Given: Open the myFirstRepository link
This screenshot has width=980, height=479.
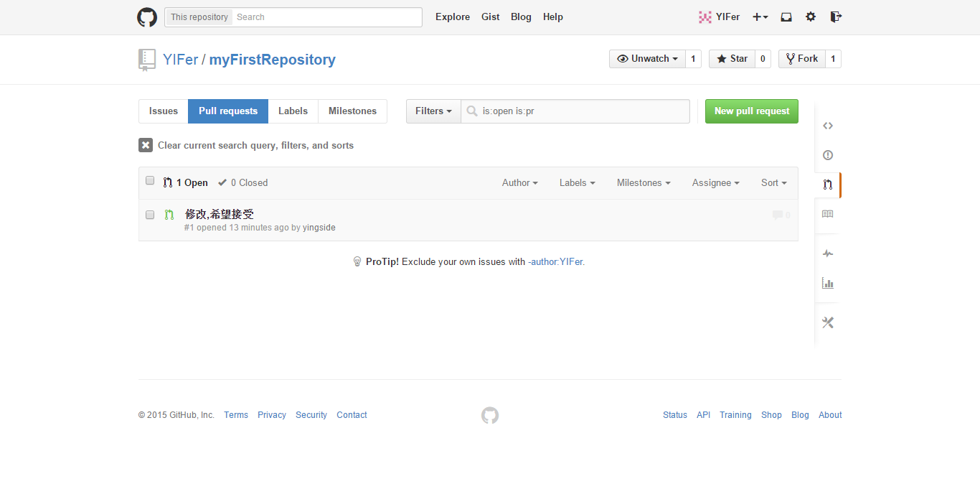Looking at the screenshot, I should tap(273, 60).
